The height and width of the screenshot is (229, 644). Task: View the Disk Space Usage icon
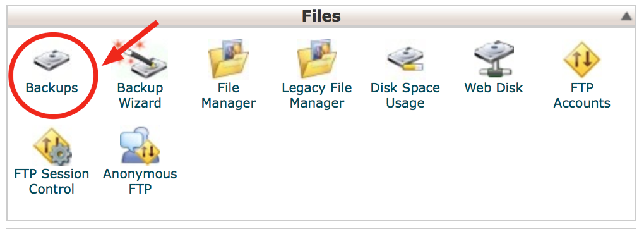(x=405, y=61)
